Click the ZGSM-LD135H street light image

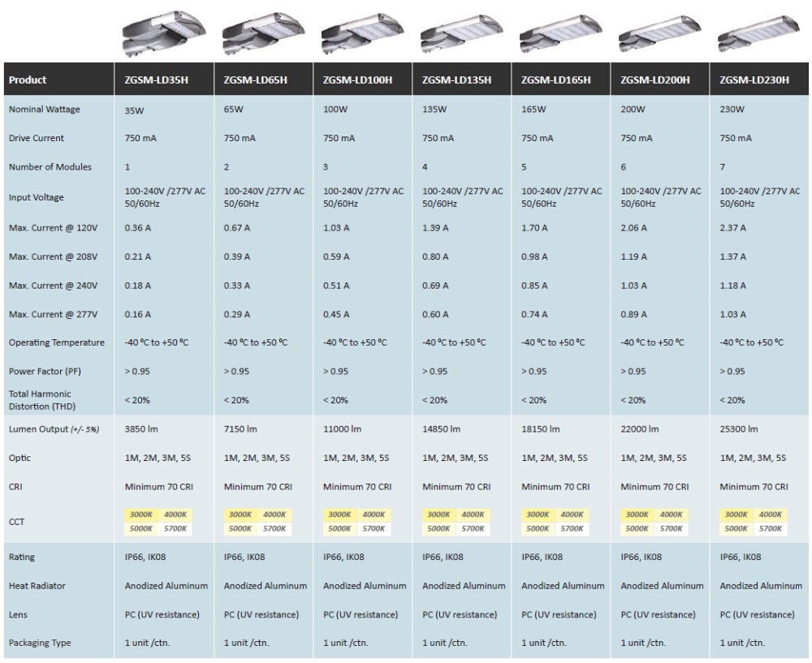point(461,35)
